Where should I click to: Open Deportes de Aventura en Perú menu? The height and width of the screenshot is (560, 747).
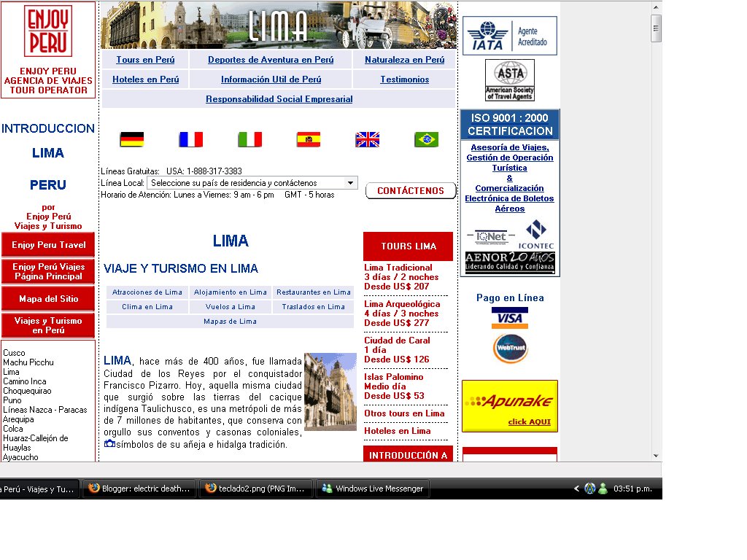click(271, 60)
